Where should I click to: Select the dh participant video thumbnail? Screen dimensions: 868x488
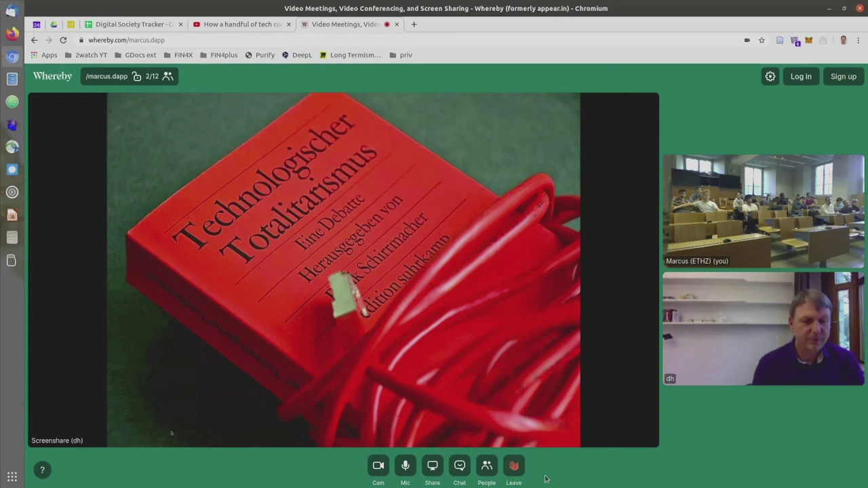click(764, 329)
